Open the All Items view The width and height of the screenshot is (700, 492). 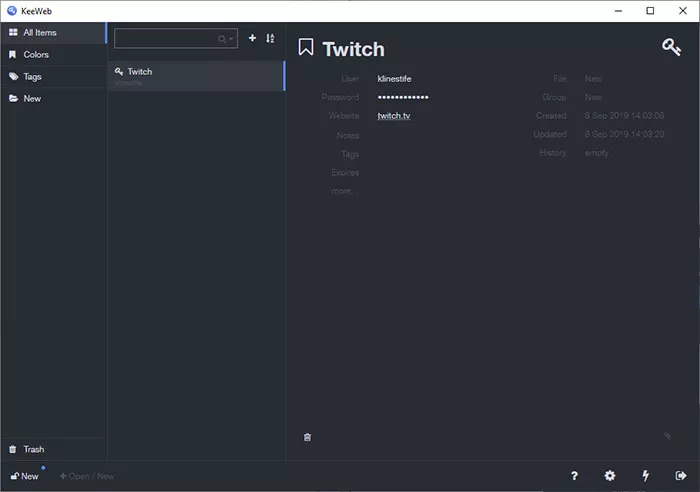click(54, 33)
